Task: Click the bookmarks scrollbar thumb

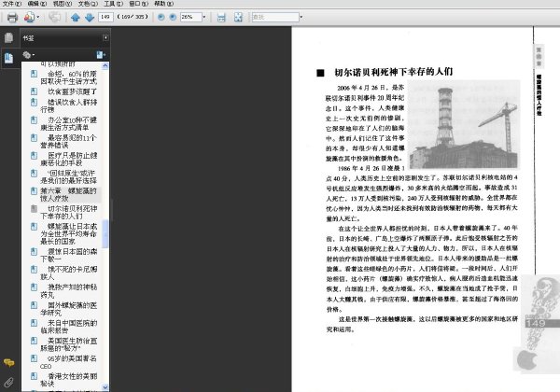Action: pyautogui.click(x=105, y=234)
